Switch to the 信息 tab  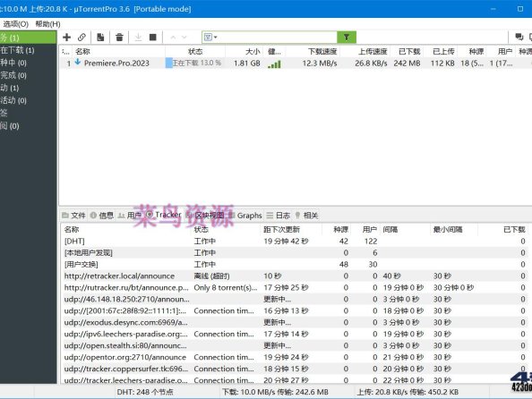102,216
